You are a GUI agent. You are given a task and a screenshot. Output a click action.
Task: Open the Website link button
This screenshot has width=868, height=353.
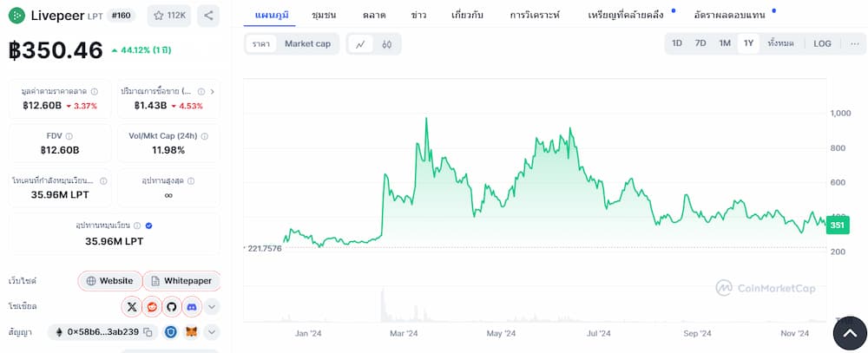point(109,280)
